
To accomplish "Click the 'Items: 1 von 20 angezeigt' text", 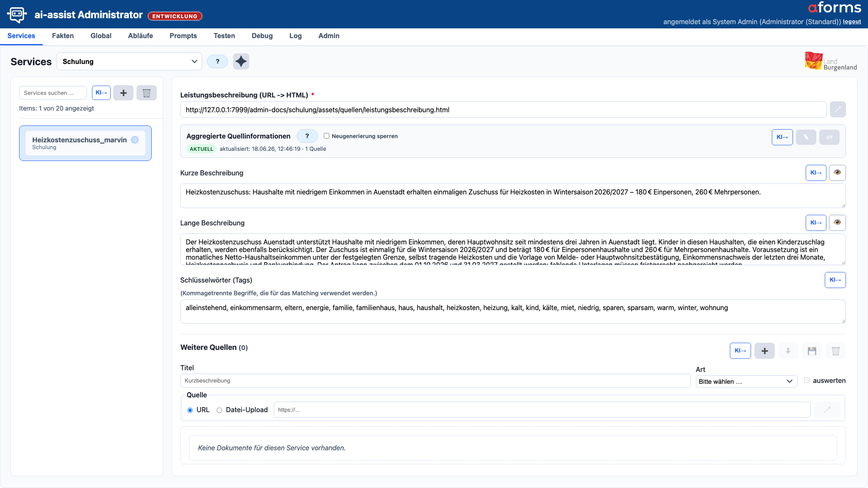I will click(56, 108).
